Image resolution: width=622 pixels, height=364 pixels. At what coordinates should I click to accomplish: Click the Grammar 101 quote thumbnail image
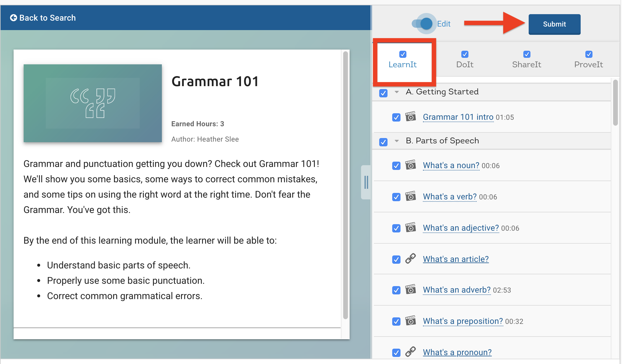[93, 103]
